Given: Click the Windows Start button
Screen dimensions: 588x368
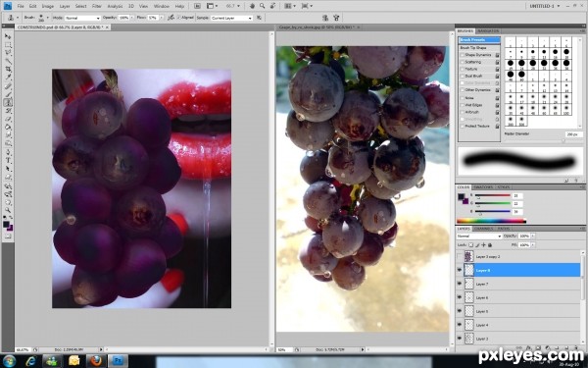Looking at the screenshot, I should (9, 361).
